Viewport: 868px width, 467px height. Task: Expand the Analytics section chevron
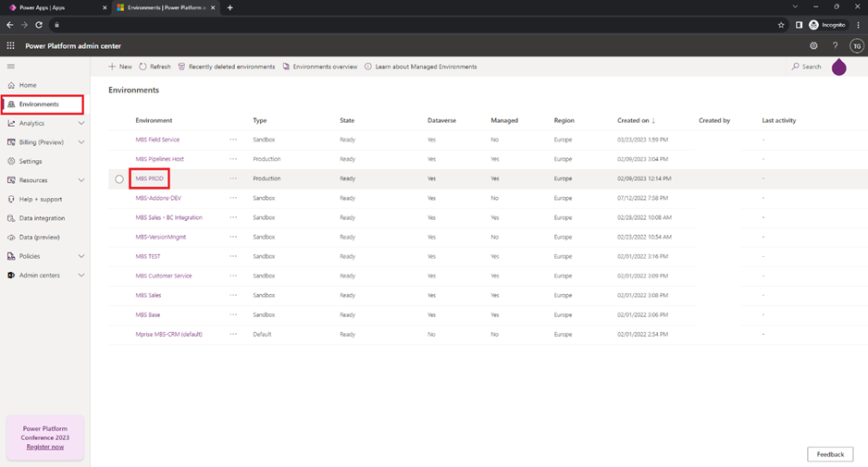[81, 123]
